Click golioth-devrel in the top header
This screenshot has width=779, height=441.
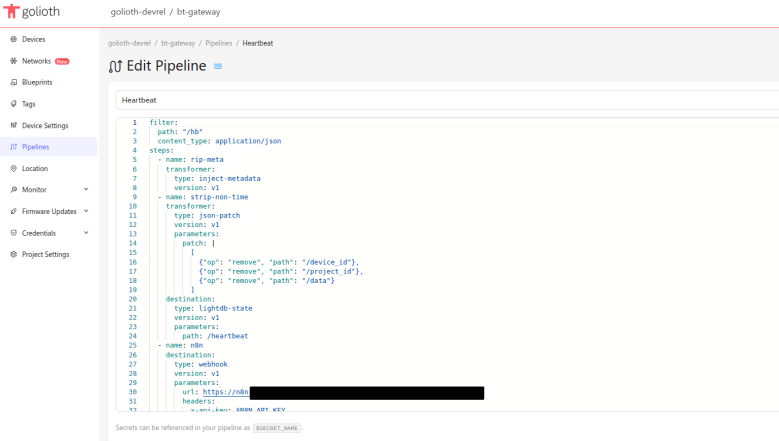(138, 12)
